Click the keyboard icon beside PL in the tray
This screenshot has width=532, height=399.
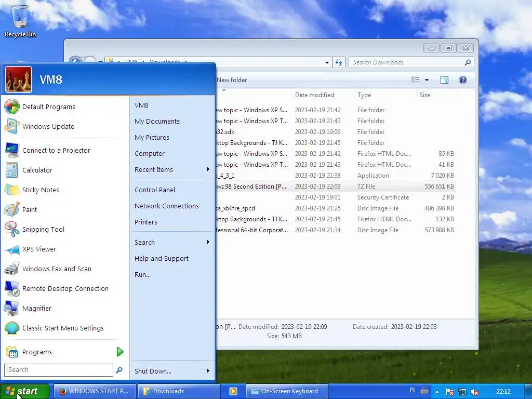pos(424,391)
